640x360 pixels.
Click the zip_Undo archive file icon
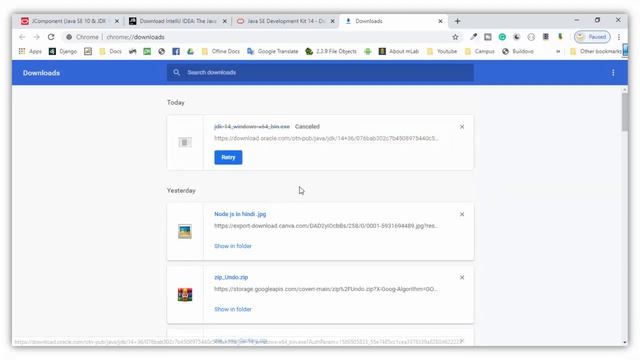(x=185, y=295)
